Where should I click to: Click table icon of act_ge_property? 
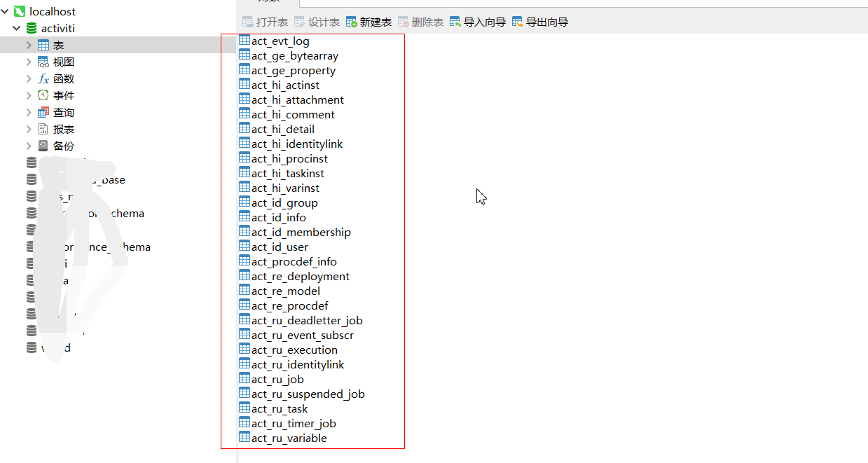(x=244, y=69)
